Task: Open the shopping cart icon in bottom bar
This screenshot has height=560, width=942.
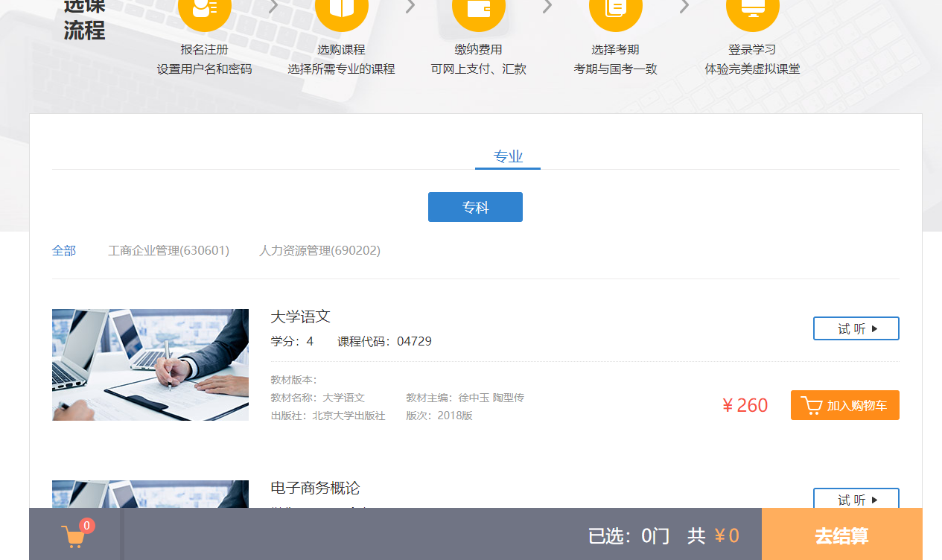Action: (x=73, y=536)
